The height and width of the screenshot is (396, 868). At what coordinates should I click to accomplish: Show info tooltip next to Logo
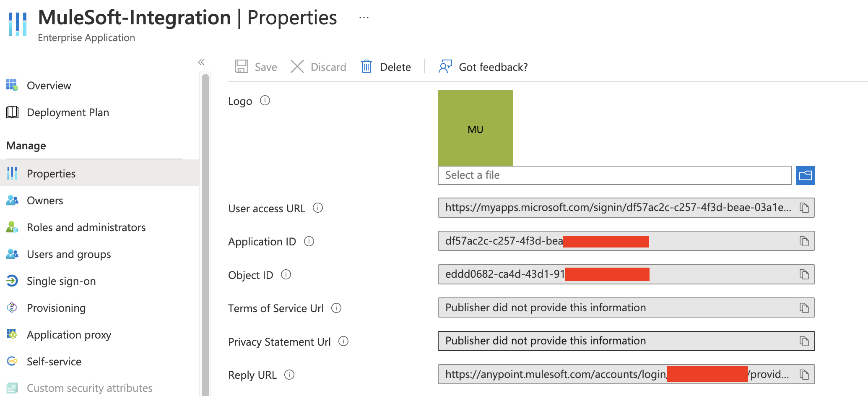(x=265, y=101)
